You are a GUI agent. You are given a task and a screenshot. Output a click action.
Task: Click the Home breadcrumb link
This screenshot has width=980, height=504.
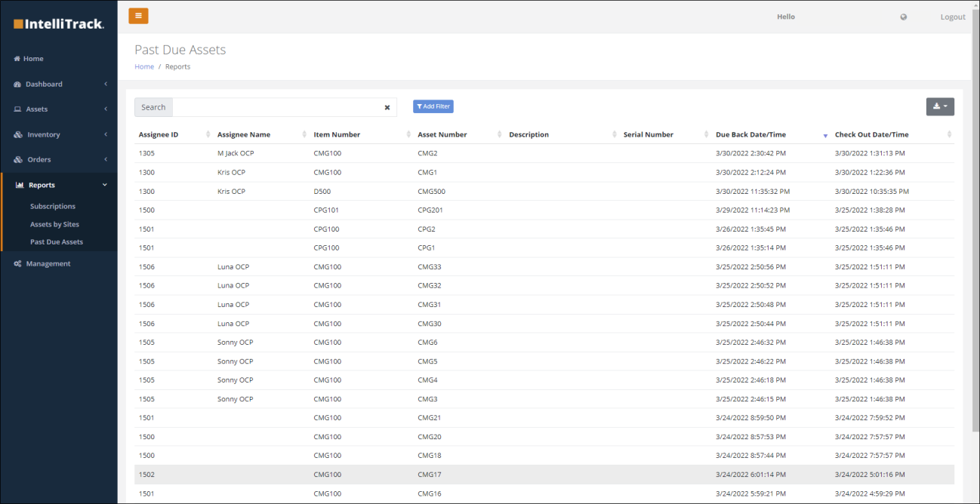(x=144, y=66)
